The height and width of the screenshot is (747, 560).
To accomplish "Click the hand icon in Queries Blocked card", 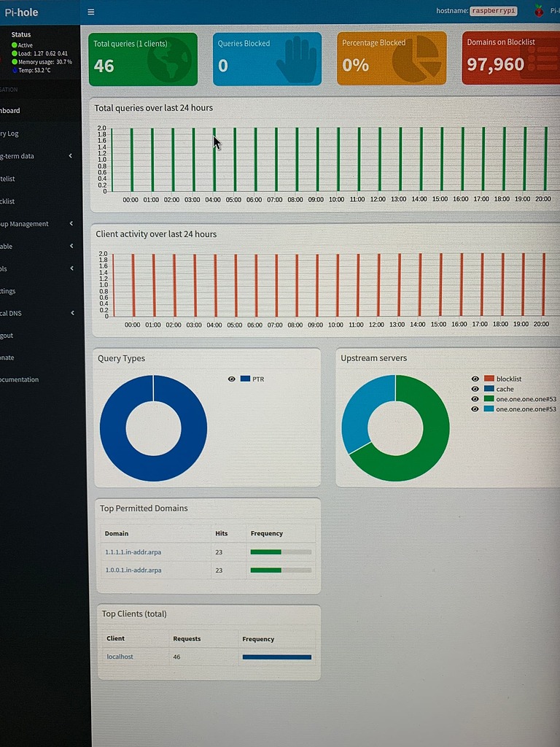I will tap(296, 61).
